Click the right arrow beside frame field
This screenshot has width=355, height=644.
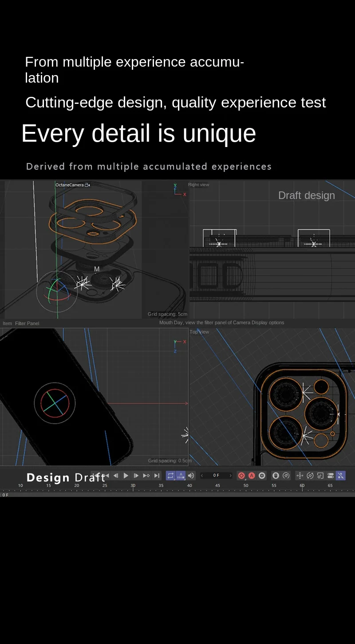coord(230,476)
